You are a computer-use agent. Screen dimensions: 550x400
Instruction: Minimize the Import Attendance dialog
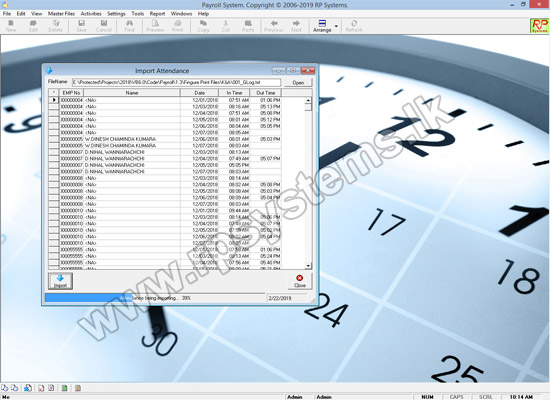[x=279, y=71]
